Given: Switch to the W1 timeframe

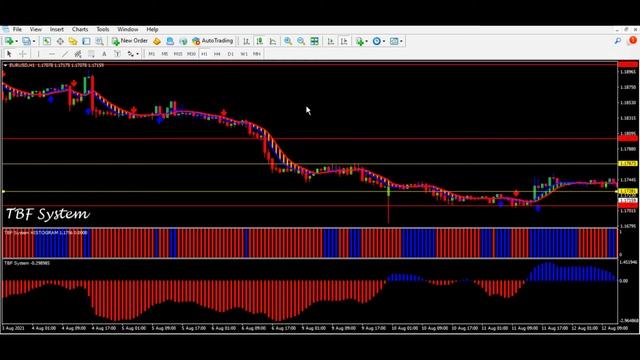Looking at the screenshot, I should tap(244, 54).
